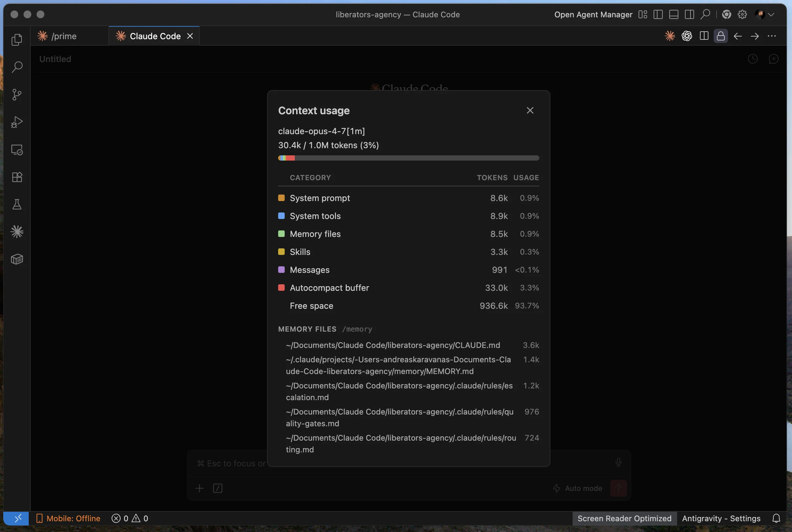Click the rules/routing.md file path
The height and width of the screenshot is (532, 792).
pos(401,444)
